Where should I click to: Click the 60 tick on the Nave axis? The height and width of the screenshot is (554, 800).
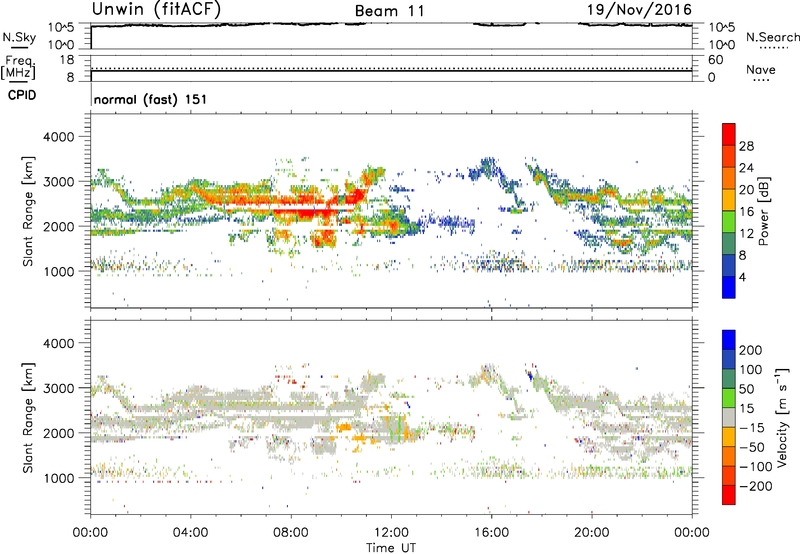[x=716, y=60]
